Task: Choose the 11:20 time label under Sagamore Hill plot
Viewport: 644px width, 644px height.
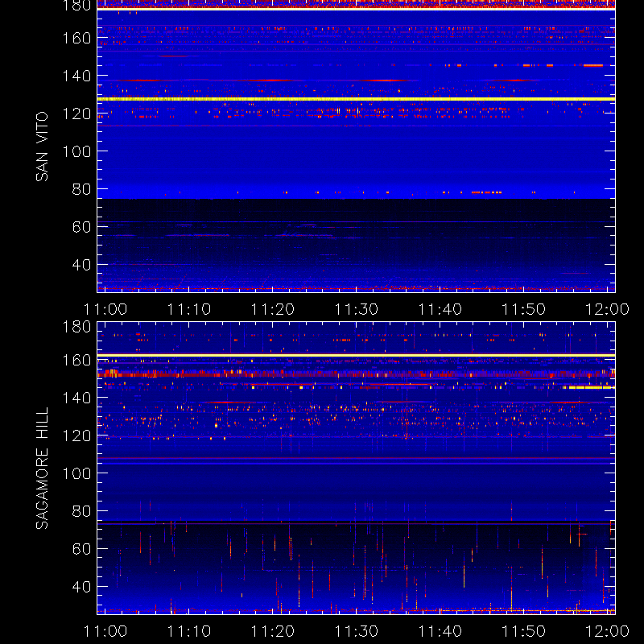Action: [273, 631]
